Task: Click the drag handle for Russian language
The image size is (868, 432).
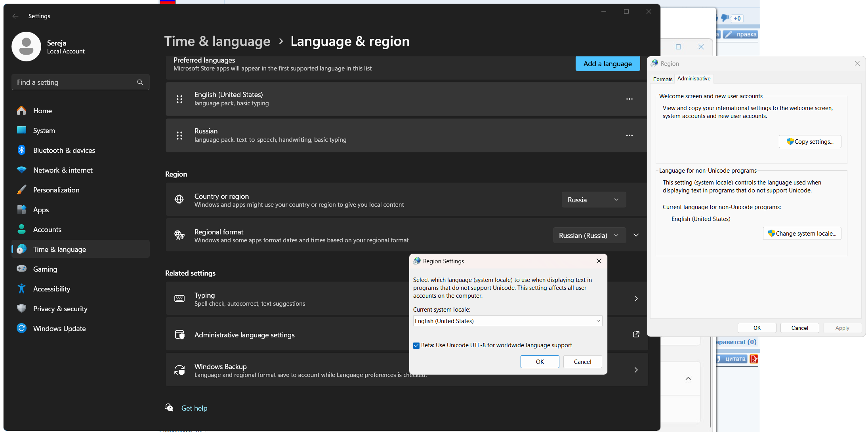Action: [x=179, y=135]
